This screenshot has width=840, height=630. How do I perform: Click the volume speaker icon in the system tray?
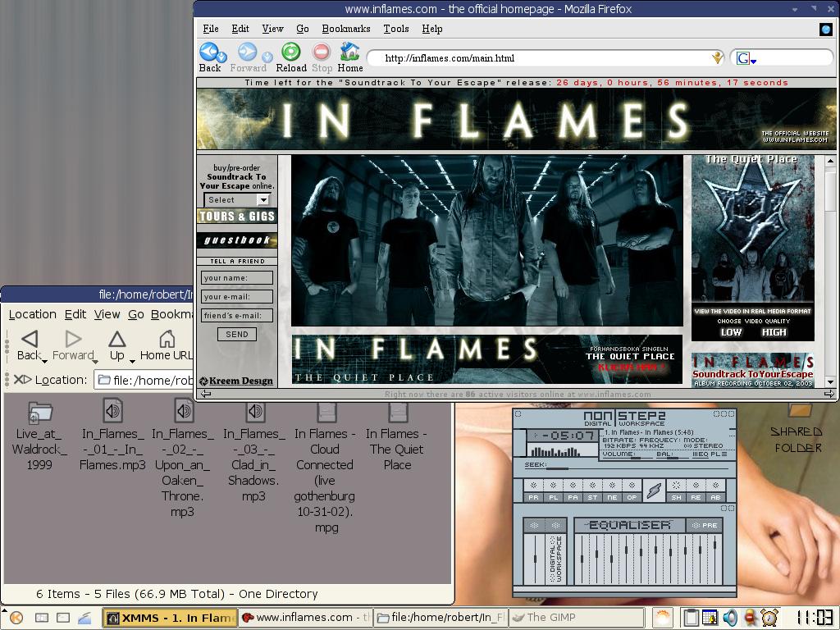tap(730, 618)
